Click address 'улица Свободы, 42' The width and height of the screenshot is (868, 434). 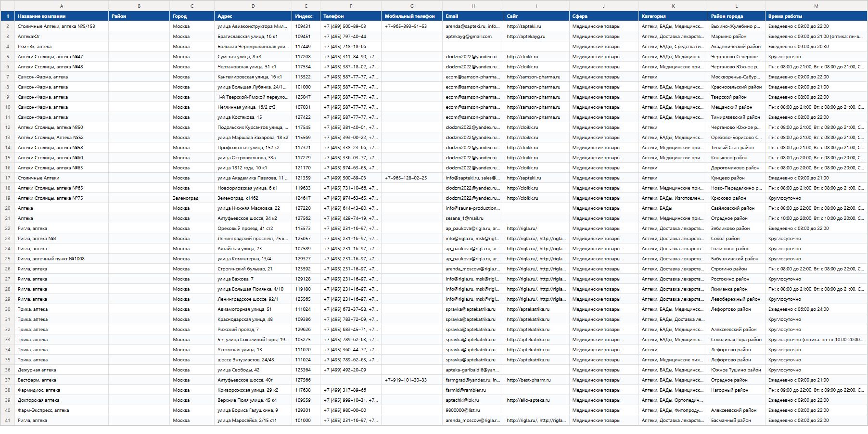(253, 370)
